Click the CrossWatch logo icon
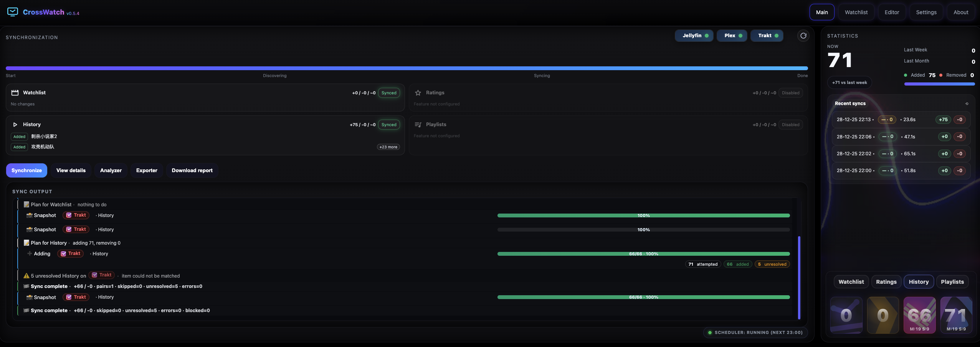 click(13, 12)
